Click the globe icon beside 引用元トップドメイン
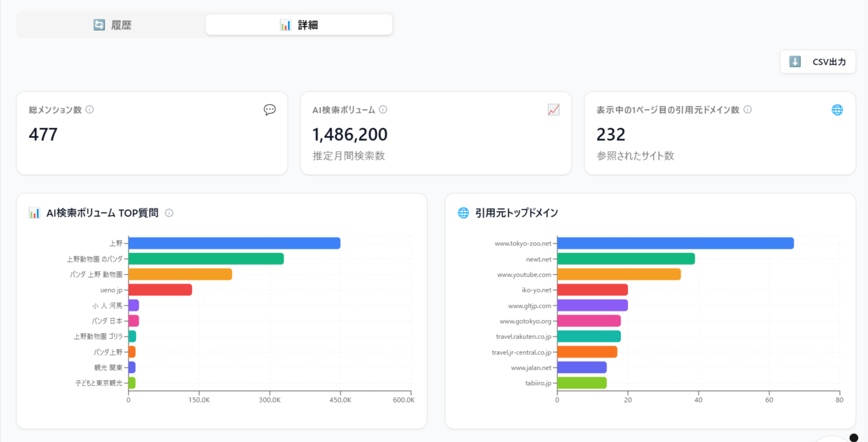Image resolution: width=868 pixels, height=442 pixels. coord(463,213)
